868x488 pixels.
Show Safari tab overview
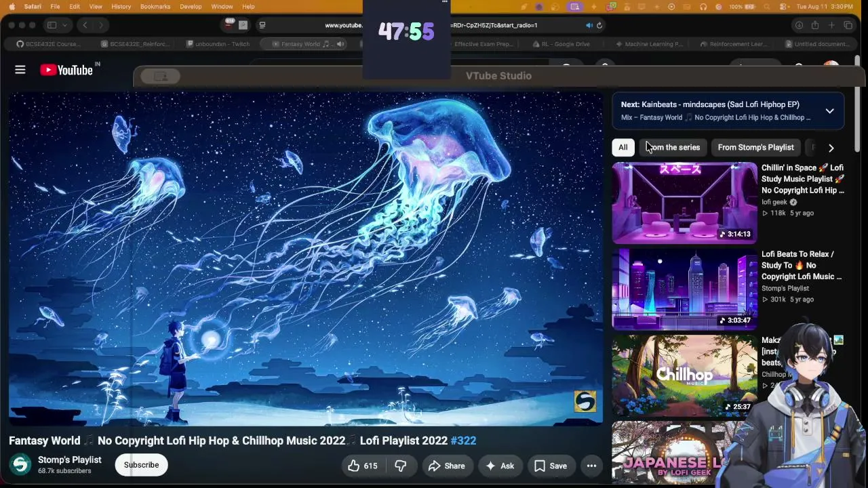pyautogui.click(x=848, y=25)
